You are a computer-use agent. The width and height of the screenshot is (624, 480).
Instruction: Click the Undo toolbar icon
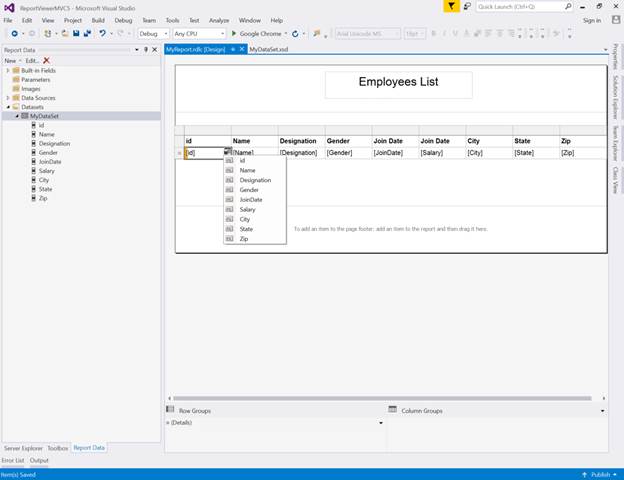pos(103,33)
